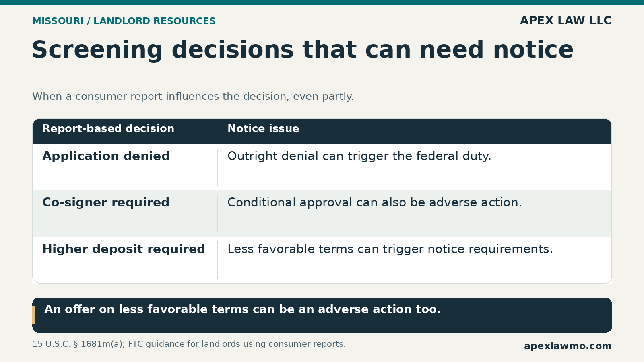Select the slide title about screening decisions
644x362 pixels.
303,50
